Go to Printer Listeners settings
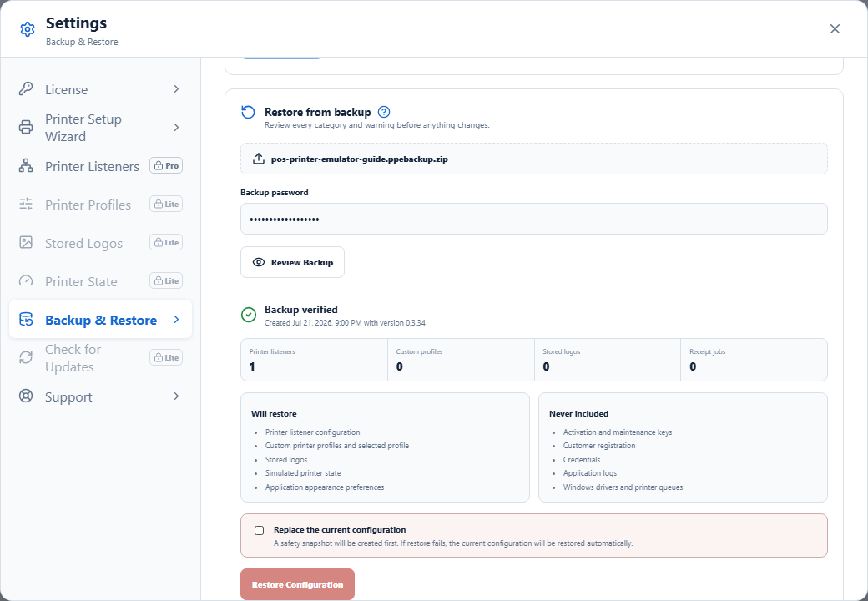Screen dimensions: 868x601 [x=100, y=166]
